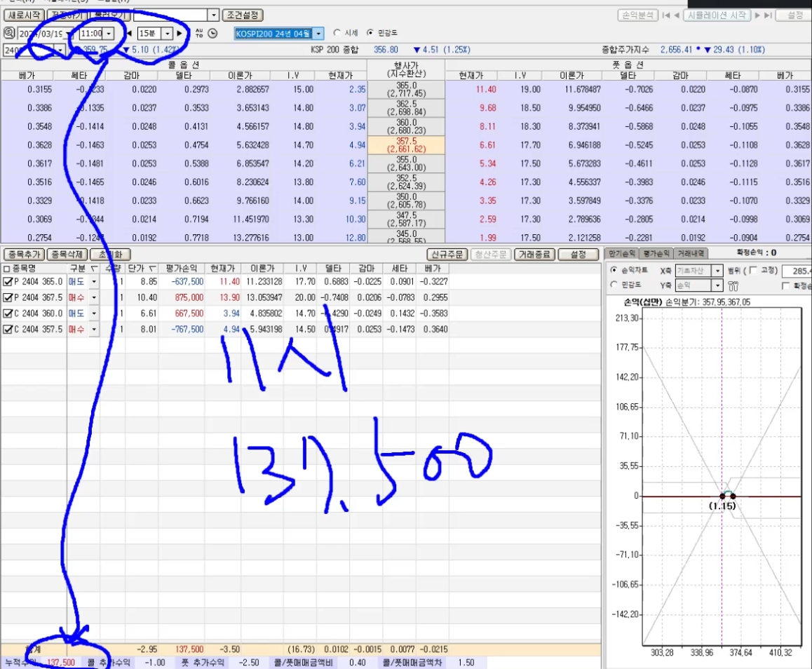
Task: Click the 신규주문 button
Action: (446, 254)
